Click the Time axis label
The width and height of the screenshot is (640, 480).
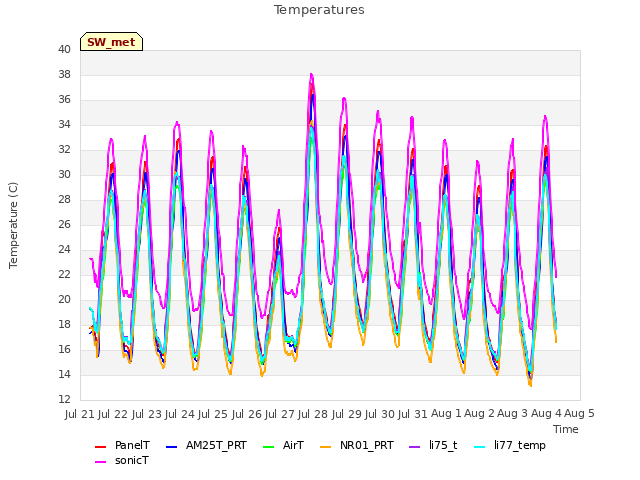(566, 429)
